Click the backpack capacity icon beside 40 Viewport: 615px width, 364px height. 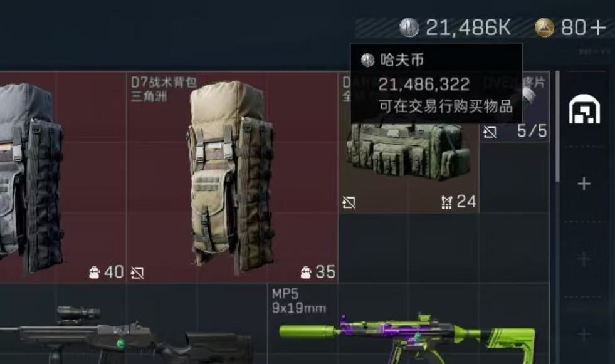94,272
